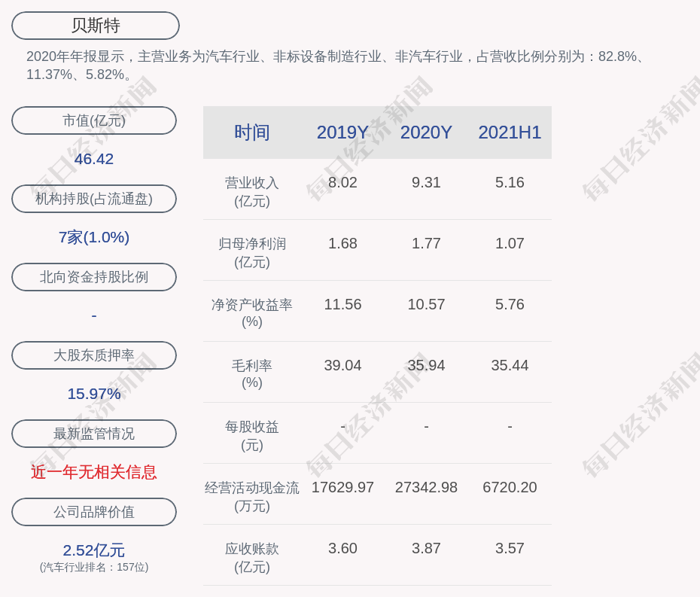
Task: Click the 应收账款 (亿元) row label
Action: click(252, 558)
